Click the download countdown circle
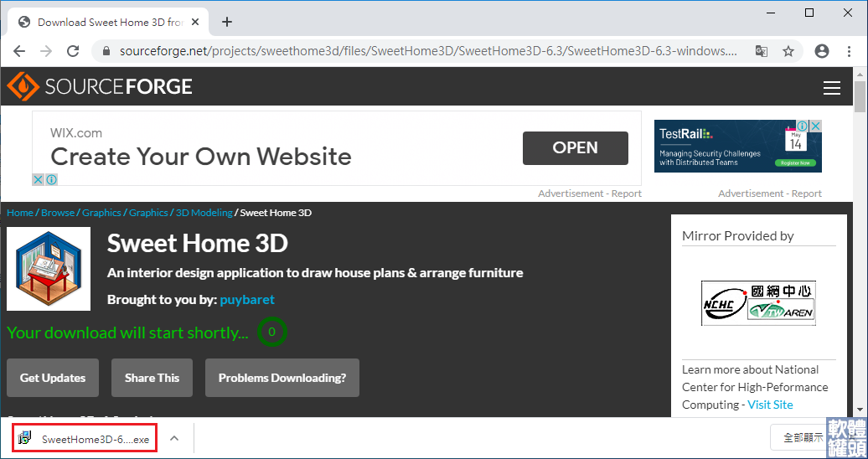Image resolution: width=868 pixels, height=459 pixels. (271, 332)
